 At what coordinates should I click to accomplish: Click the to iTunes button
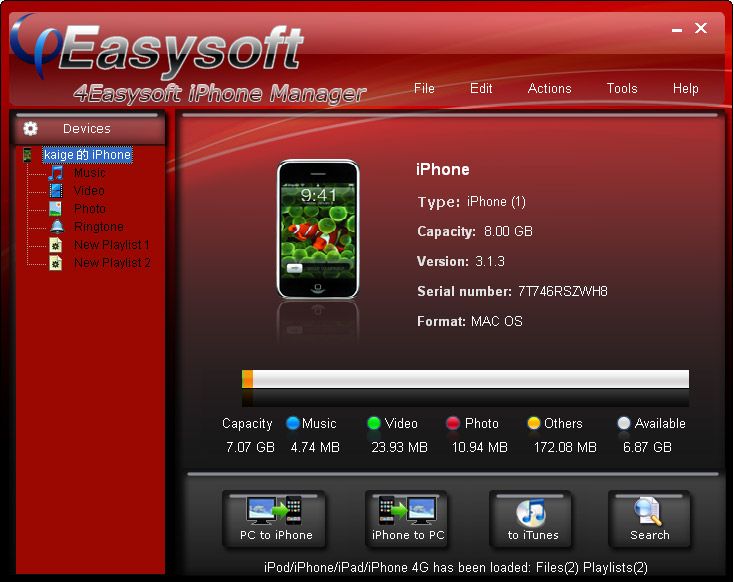click(531, 519)
